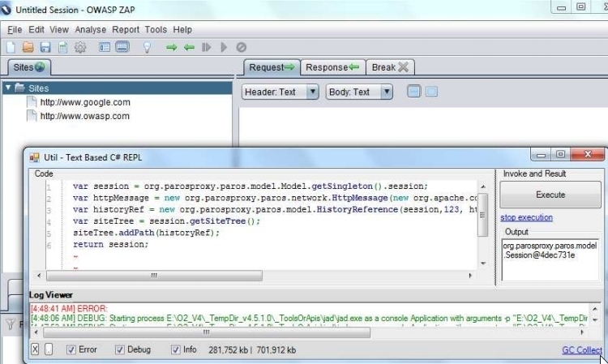Click the stop execution link
The image size is (608, 364).
pyautogui.click(x=526, y=217)
